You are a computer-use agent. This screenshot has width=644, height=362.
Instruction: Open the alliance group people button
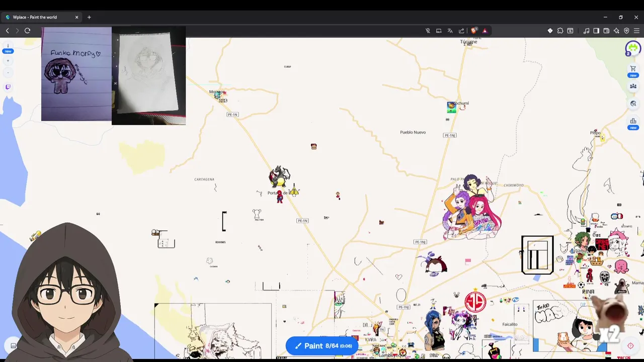pos(633,86)
